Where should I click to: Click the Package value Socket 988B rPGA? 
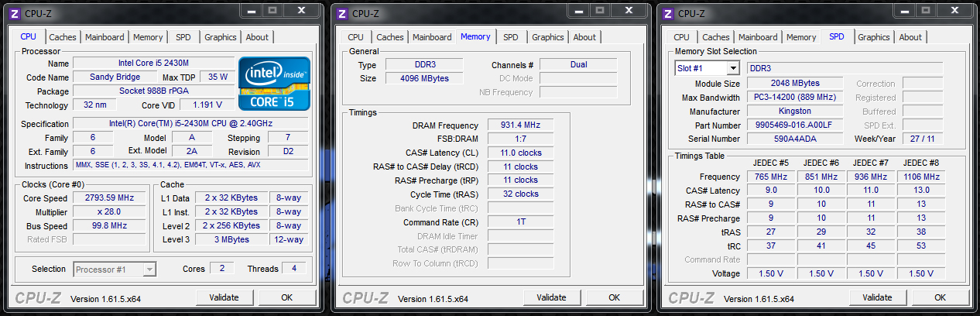(x=153, y=91)
